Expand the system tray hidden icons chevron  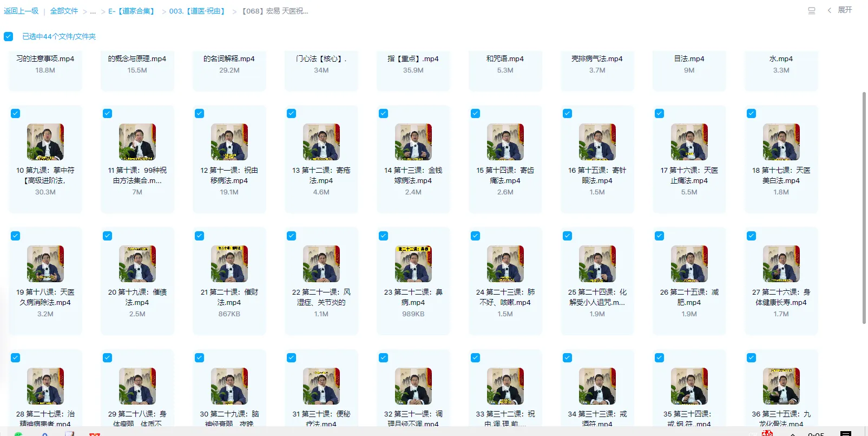click(793, 434)
